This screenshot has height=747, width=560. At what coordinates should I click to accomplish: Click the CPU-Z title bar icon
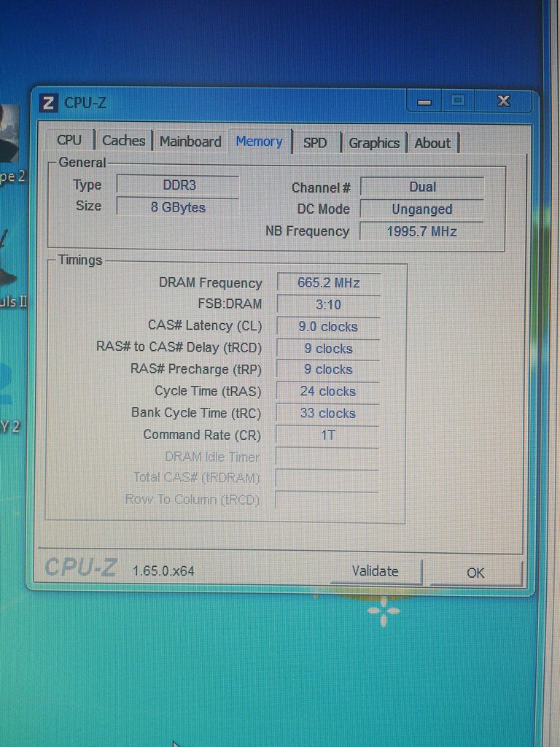click(48, 103)
